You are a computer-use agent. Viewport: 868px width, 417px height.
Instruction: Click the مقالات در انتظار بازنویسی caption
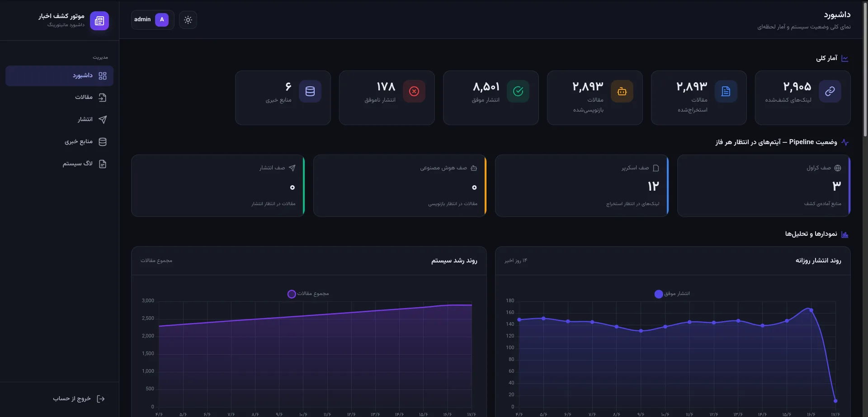[x=453, y=204]
